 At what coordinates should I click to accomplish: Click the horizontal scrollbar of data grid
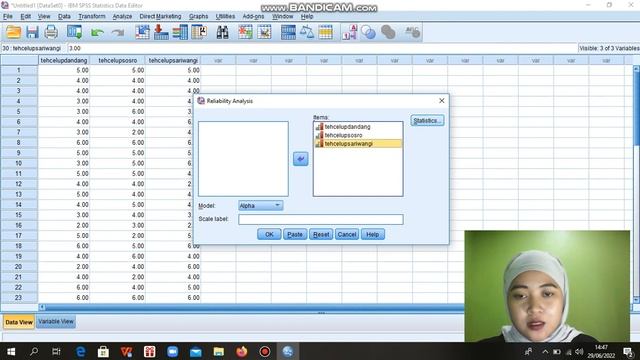tap(252, 307)
